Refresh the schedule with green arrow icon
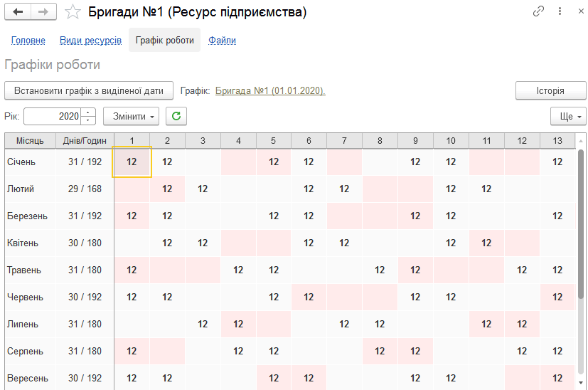Screen dimensions: 588x390 (176, 116)
